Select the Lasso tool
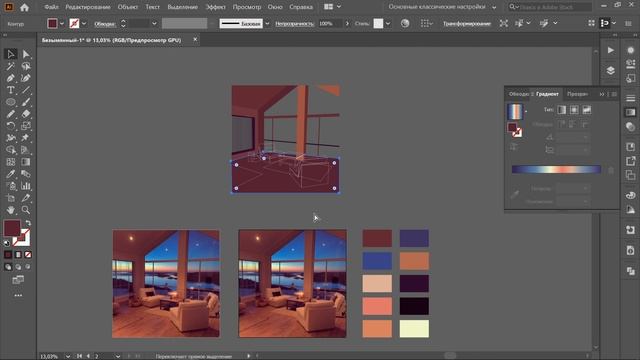Screen dimensions: 640x360 point(26,66)
